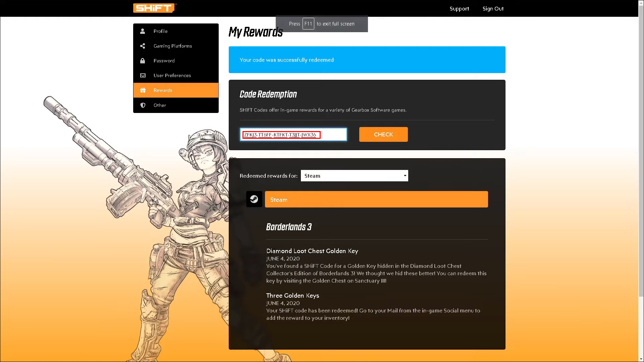Click the Profile icon in sidebar
This screenshot has width=644, height=362.
142,31
